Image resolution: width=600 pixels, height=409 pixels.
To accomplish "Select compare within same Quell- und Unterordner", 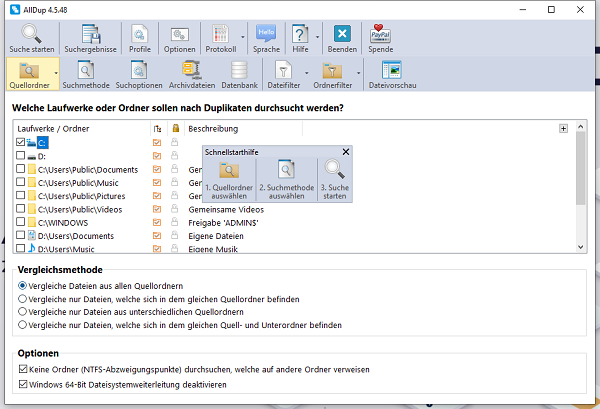I will click(23, 325).
